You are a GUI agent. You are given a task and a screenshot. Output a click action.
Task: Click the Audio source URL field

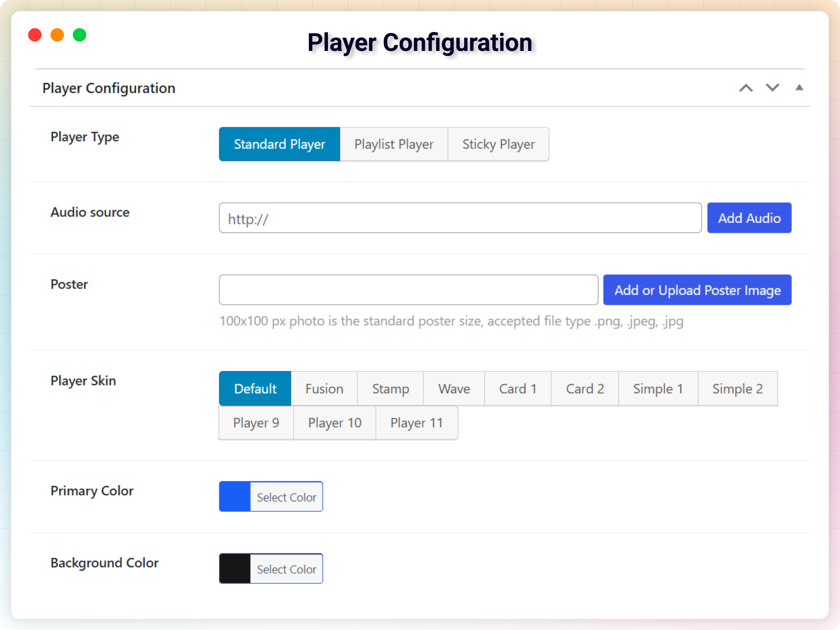tap(460, 218)
